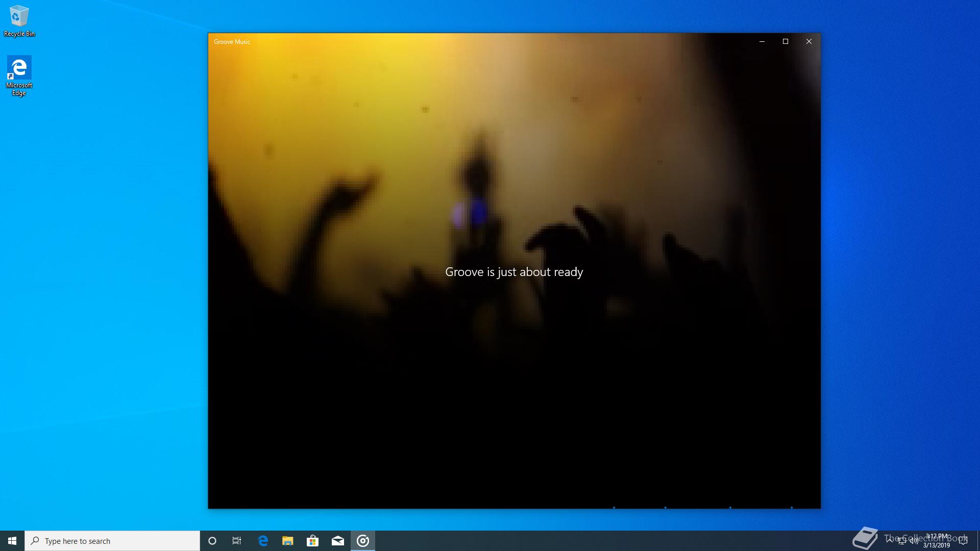The image size is (980, 551).
Task: Click the 'Groove is just about ready' text
Action: pyautogui.click(x=514, y=272)
